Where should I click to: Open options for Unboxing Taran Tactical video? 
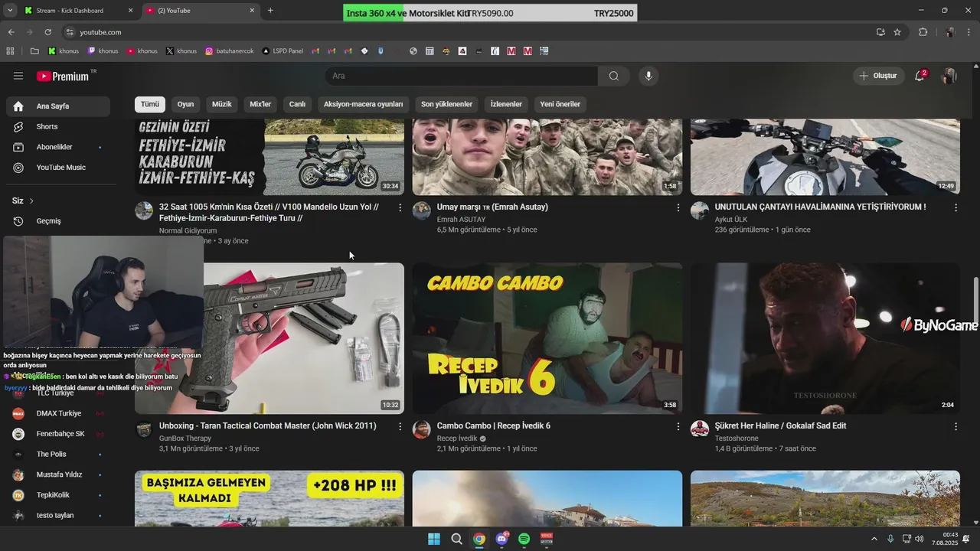pos(400,426)
